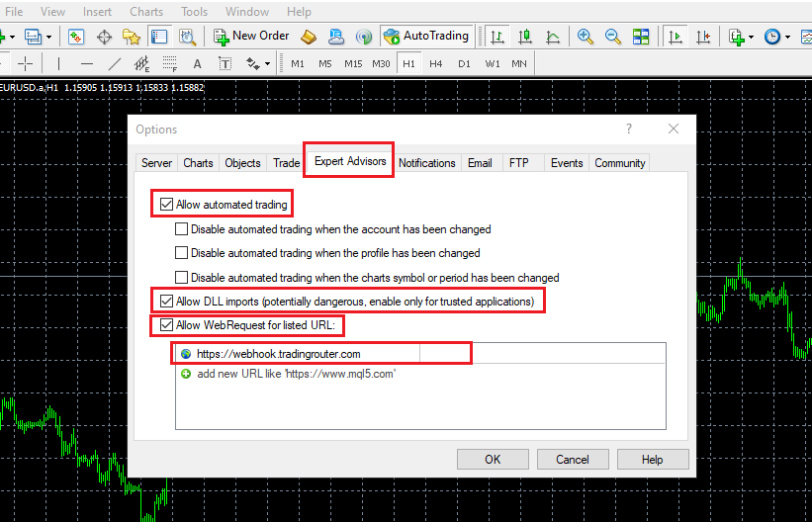The height and width of the screenshot is (522, 812).
Task: Open the Window menu
Action: click(247, 12)
